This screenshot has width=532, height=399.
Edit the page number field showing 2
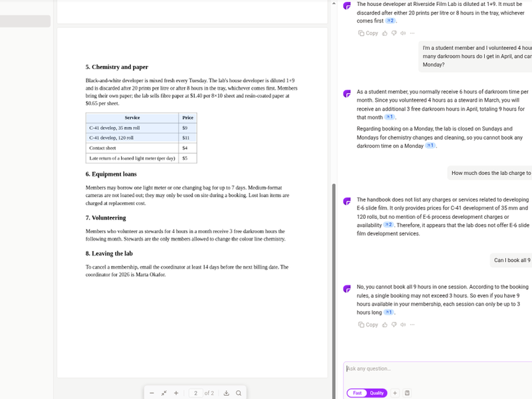click(196, 393)
